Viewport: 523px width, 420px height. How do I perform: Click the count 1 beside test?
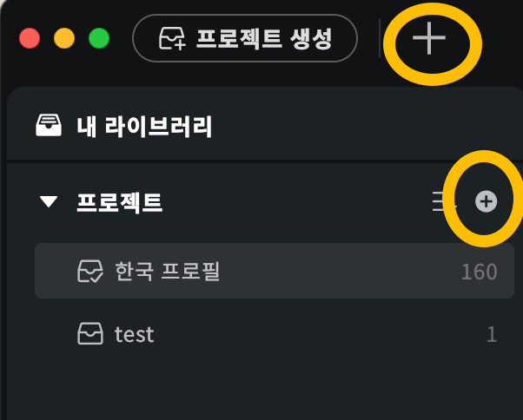492,334
